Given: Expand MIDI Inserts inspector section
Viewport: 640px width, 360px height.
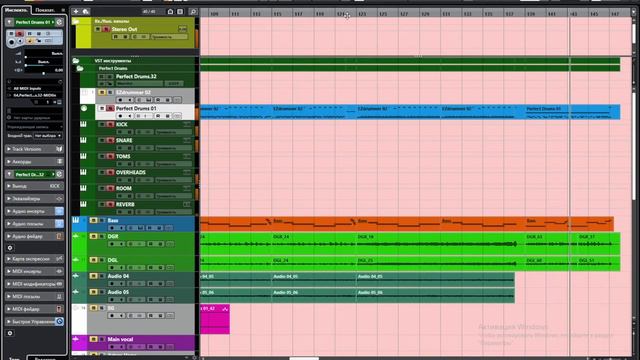Looking at the screenshot, I should point(8,271).
